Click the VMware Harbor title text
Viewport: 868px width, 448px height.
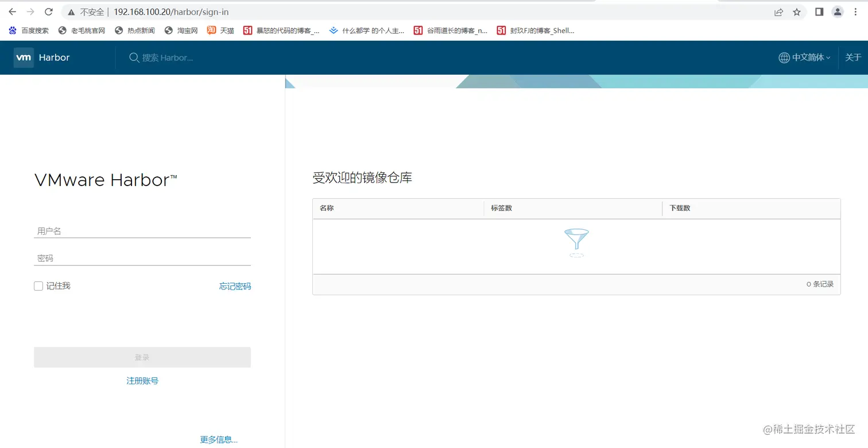tap(106, 180)
